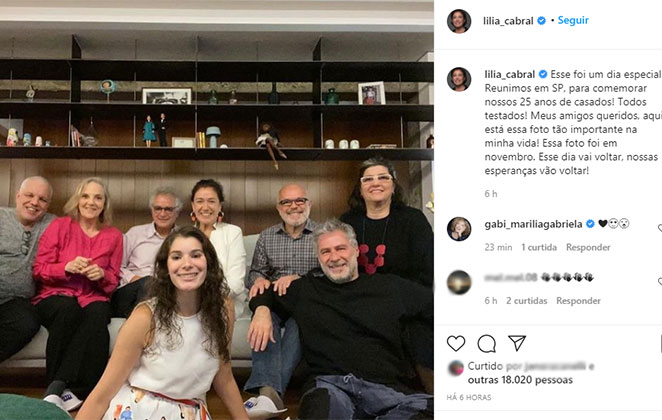Show the outras 18.020 pessoas likes list
Viewport: 662px width, 420px height.
click(520, 380)
